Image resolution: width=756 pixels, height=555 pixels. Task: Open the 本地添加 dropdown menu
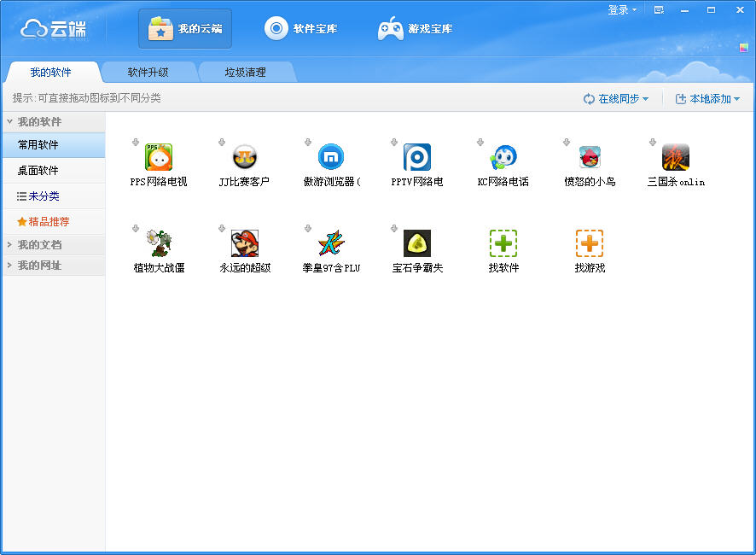click(x=707, y=99)
